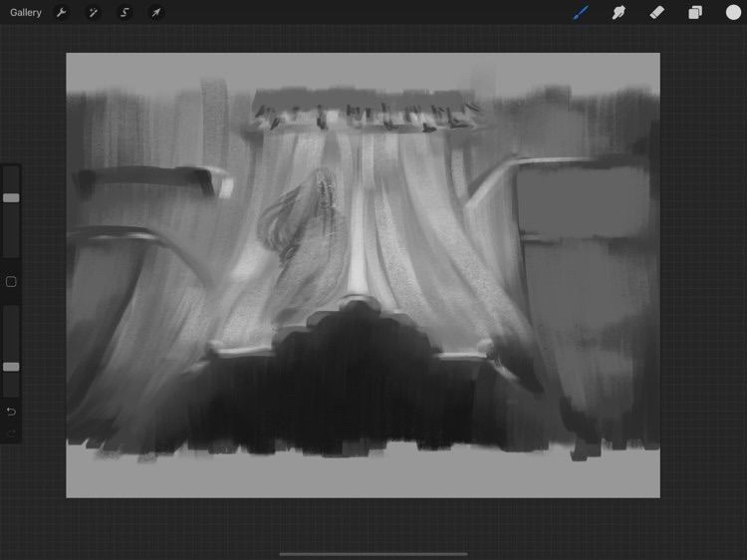Select the Eraser tool
The height and width of the screenshot is (560, 747).
657,13
